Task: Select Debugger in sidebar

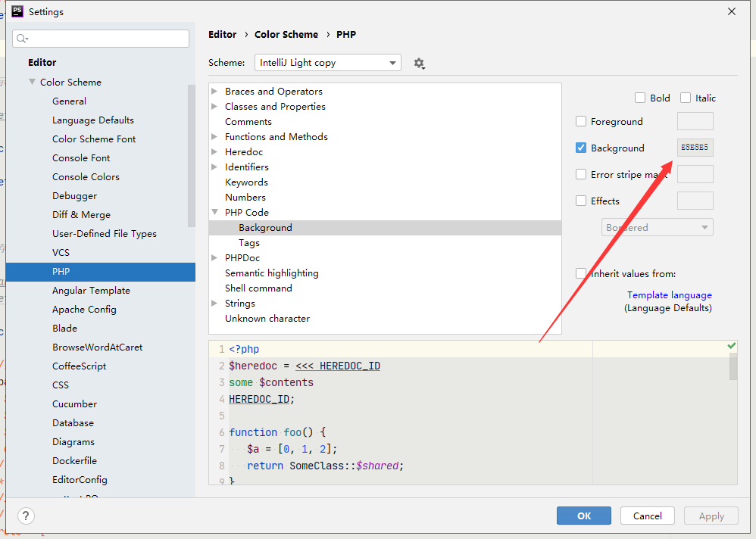Action: coord(75,196)
